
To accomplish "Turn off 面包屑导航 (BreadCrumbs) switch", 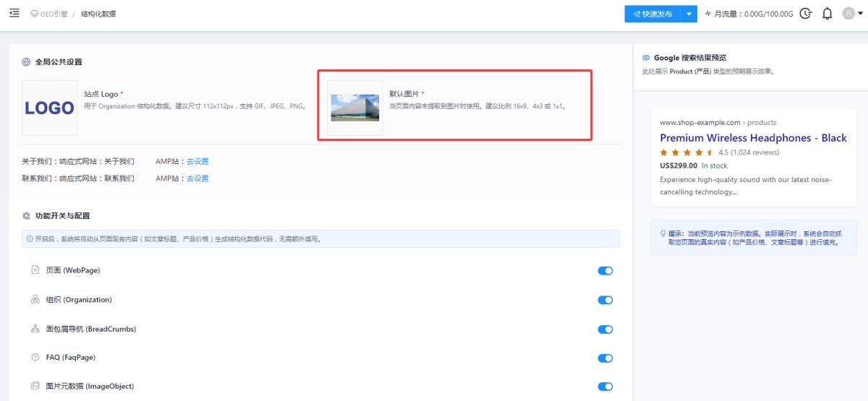I will click(605, 329).
